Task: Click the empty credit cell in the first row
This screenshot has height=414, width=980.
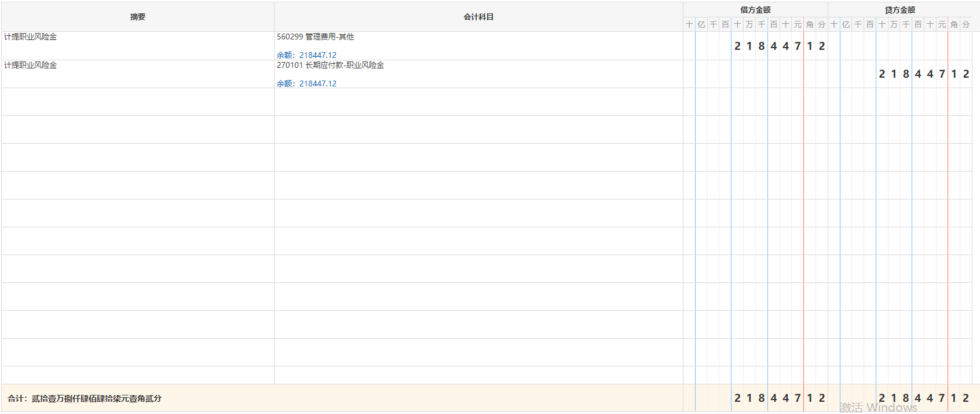Action: [x=899, y=46]
